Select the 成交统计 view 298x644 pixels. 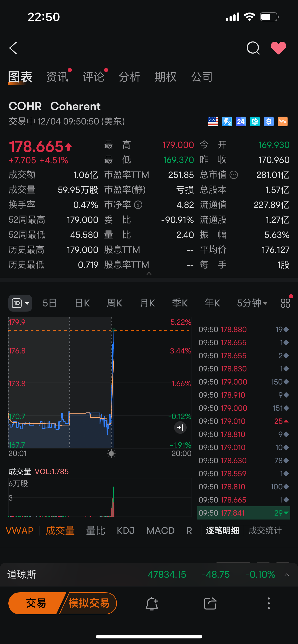265,530
